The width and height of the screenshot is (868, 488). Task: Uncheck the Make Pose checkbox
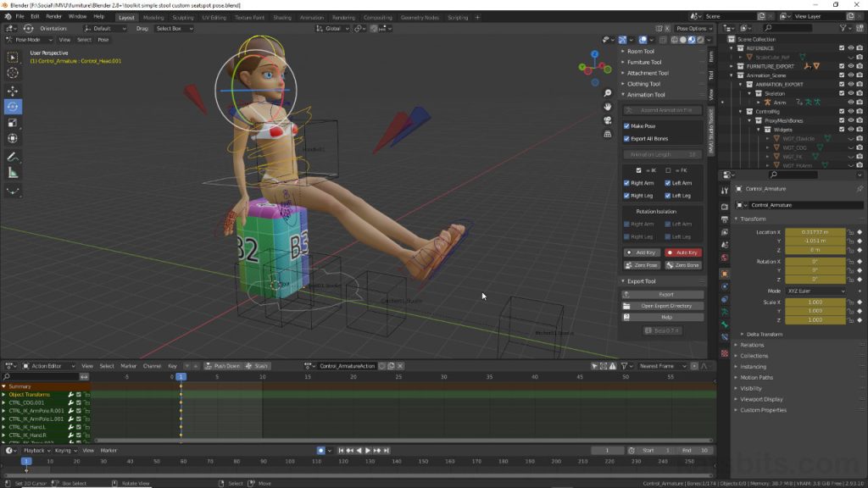(626, 126)
